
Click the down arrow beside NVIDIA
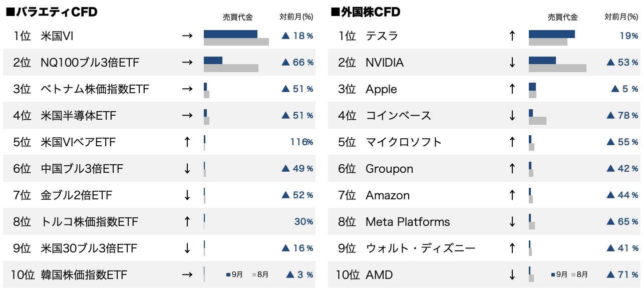click(512, 63)
